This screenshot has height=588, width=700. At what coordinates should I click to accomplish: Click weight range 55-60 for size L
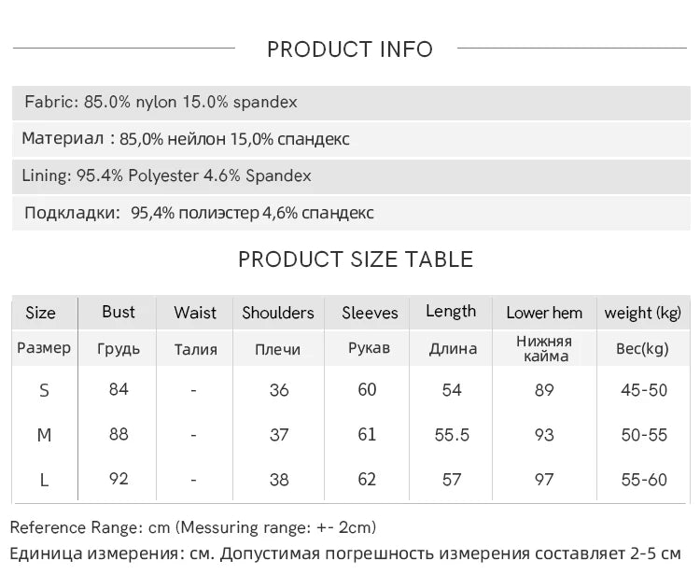[644, 480]
